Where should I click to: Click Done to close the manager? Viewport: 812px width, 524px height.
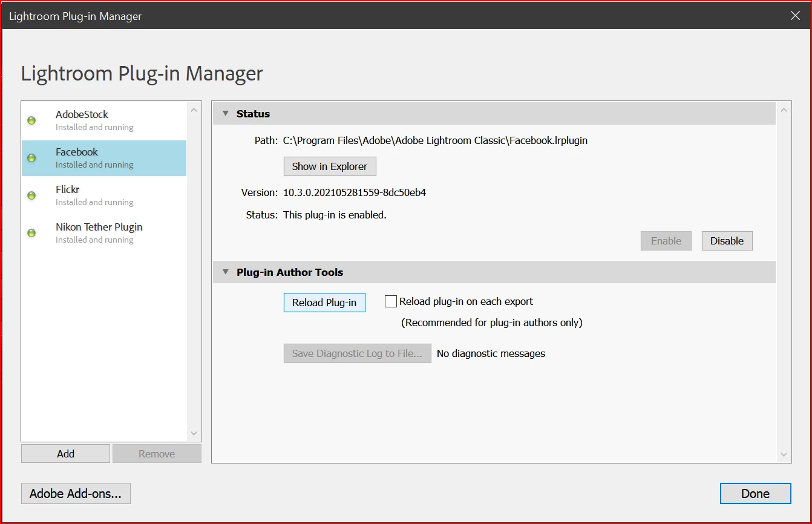[x=755, y=494]
